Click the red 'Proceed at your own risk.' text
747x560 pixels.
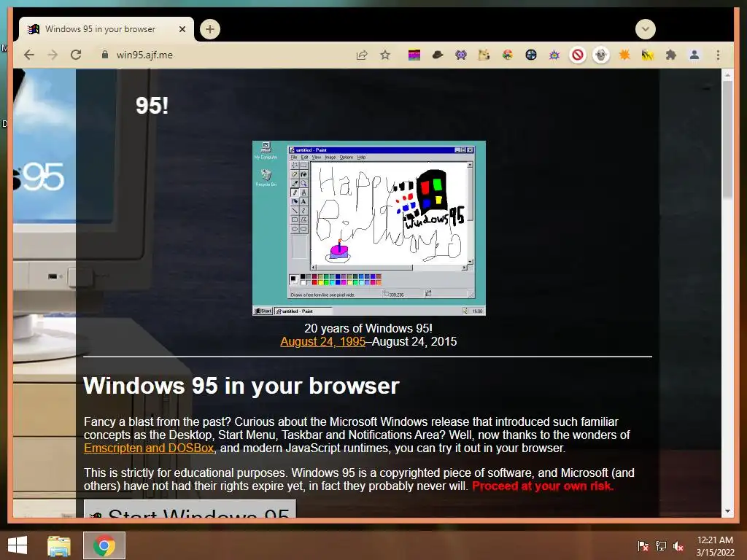[543, 486]
